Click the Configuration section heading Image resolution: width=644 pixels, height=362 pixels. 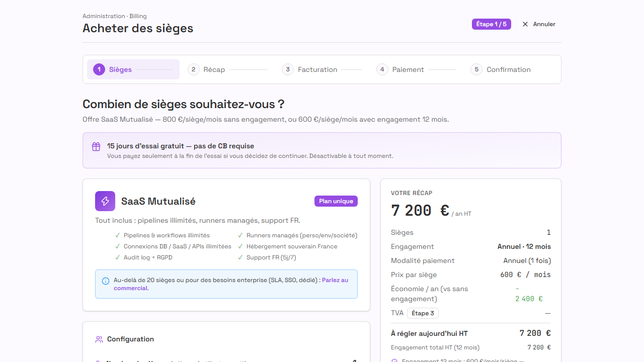[130, 339]
